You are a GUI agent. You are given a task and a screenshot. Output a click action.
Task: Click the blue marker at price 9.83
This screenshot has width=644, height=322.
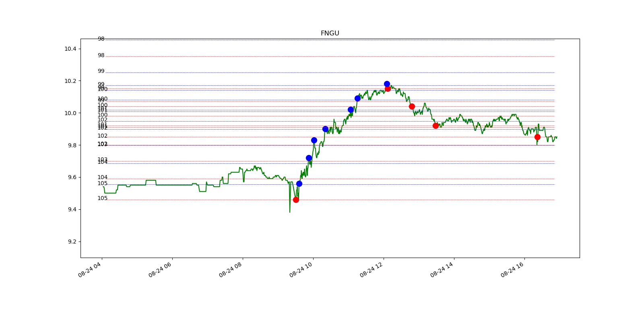[x=314, y=140]
